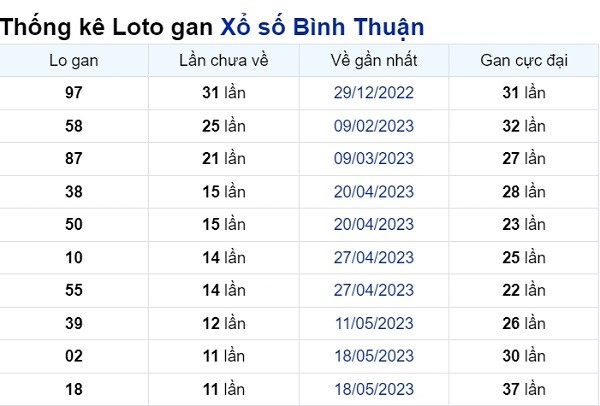Image resolution: width=600 pixels, height=406 pixels.
Task: Click date 27/04/2023 in row 10
Action: (x=373, y=258)
